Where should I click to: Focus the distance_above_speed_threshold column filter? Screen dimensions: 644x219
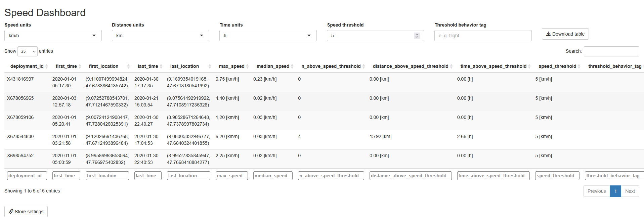411,176
